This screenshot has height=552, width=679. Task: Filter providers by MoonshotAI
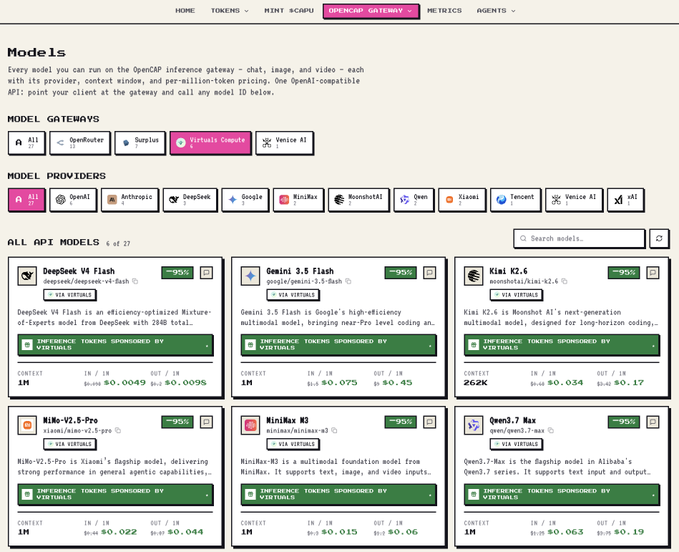359,200
